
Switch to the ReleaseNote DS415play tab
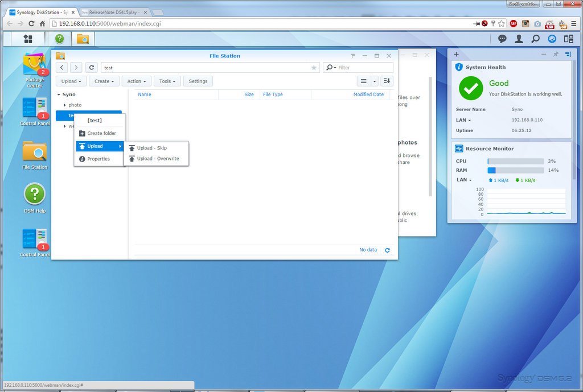pos(114,13)
